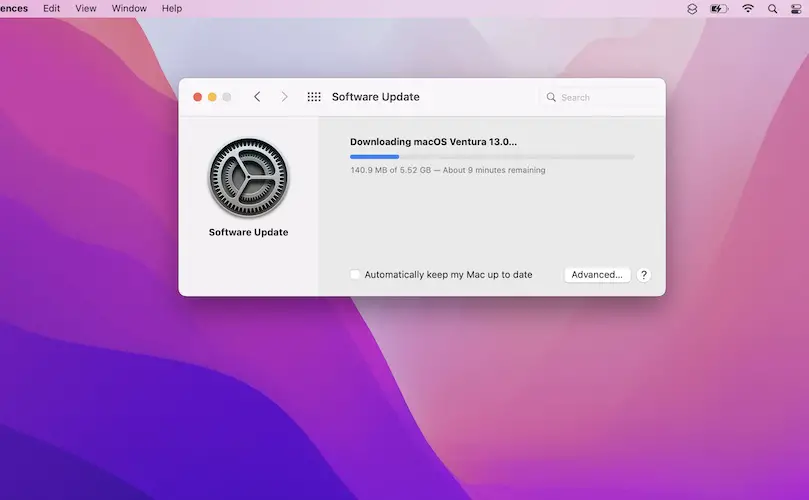The width and height of the screenshot is (809, 500).
Task: Open Spotlight search in menu bar
Action: pos(773,9)
